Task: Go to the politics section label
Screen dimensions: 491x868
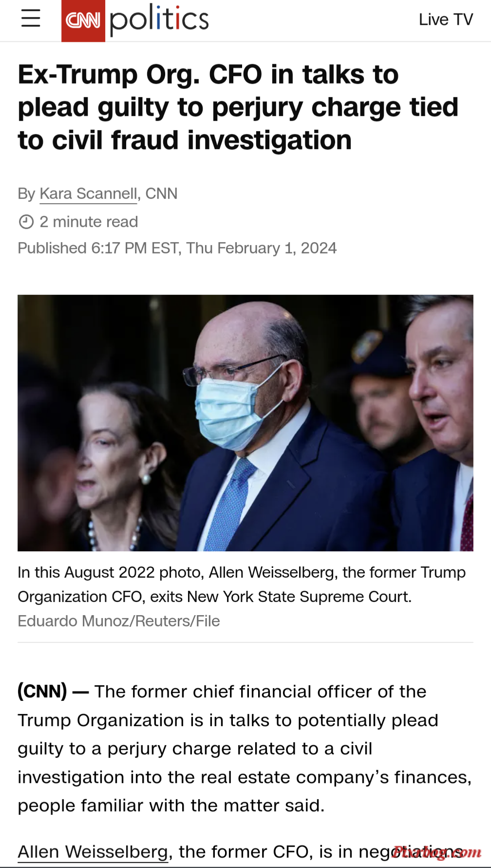Action: point(159,19)
